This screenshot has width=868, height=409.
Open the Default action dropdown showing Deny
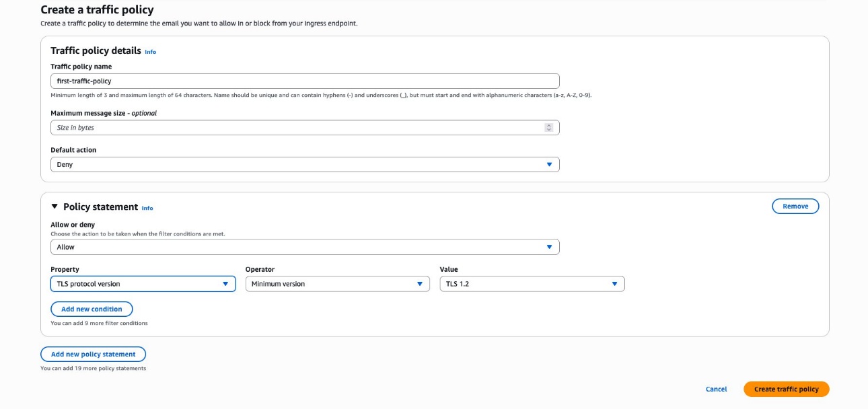click(305, 165)
